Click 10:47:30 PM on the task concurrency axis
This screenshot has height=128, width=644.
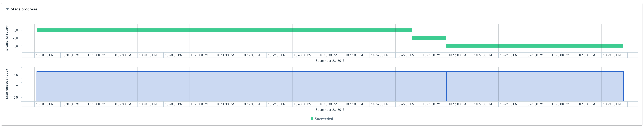[x=534, y=104]
